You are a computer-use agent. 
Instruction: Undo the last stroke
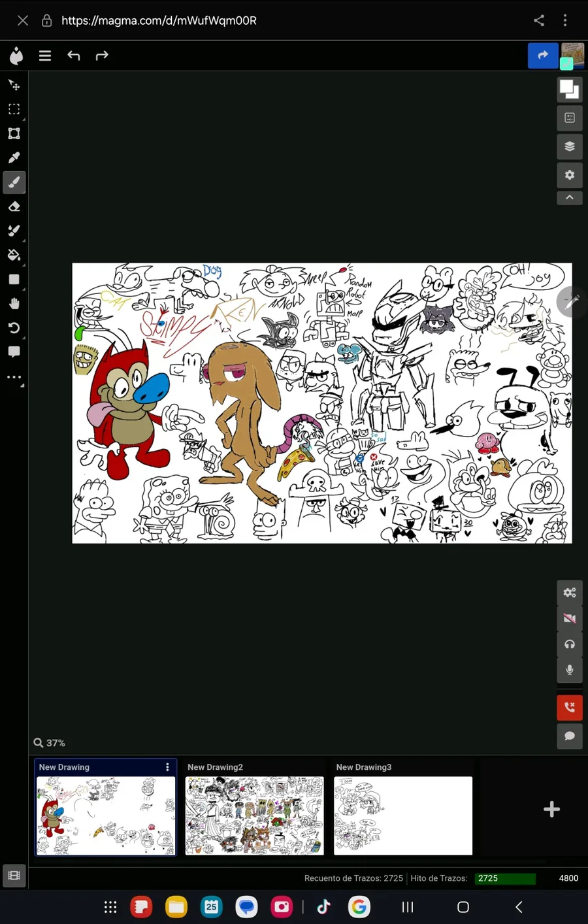(x=74, y=56)
